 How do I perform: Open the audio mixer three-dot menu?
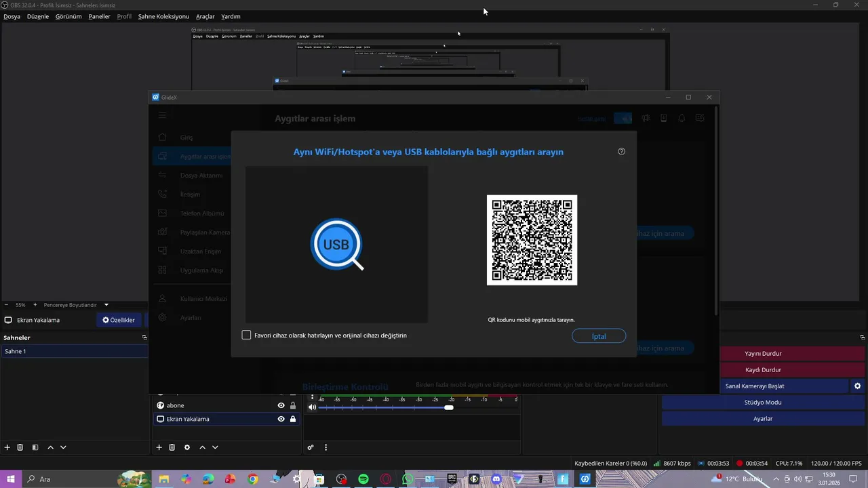[x=325, y=447]
